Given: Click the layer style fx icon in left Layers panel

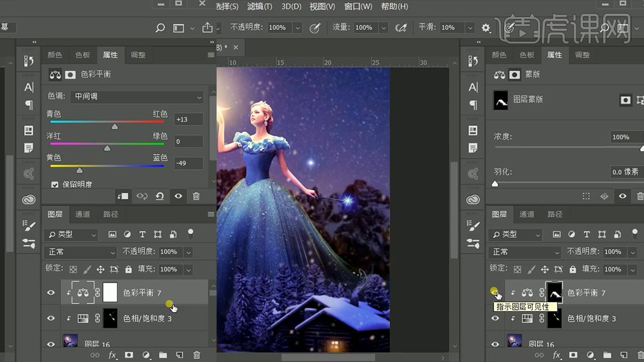Looking at the screenshot, I should pyautogui.click(x=112, y=355).
